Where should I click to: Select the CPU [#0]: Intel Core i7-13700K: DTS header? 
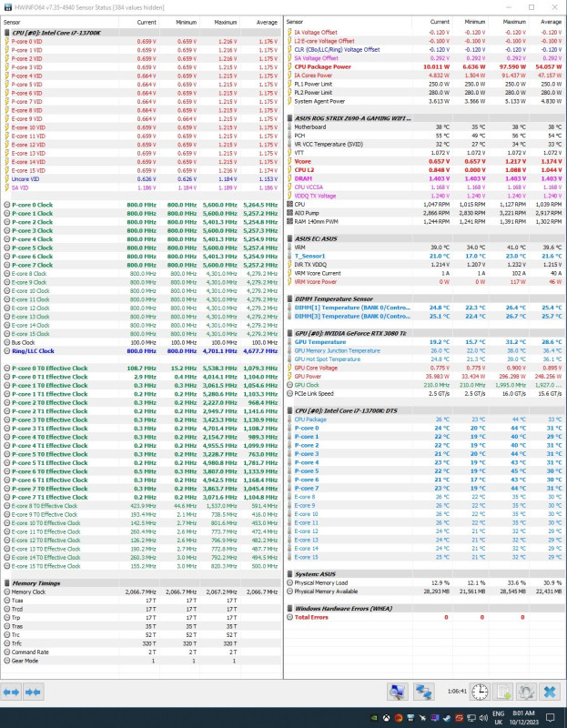[424, 411]
